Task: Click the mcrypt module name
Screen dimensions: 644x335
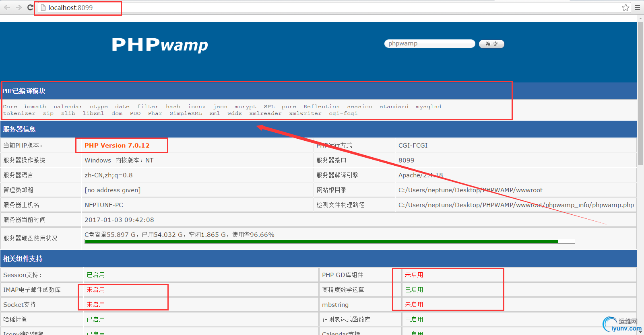Action: click(245, 107)
